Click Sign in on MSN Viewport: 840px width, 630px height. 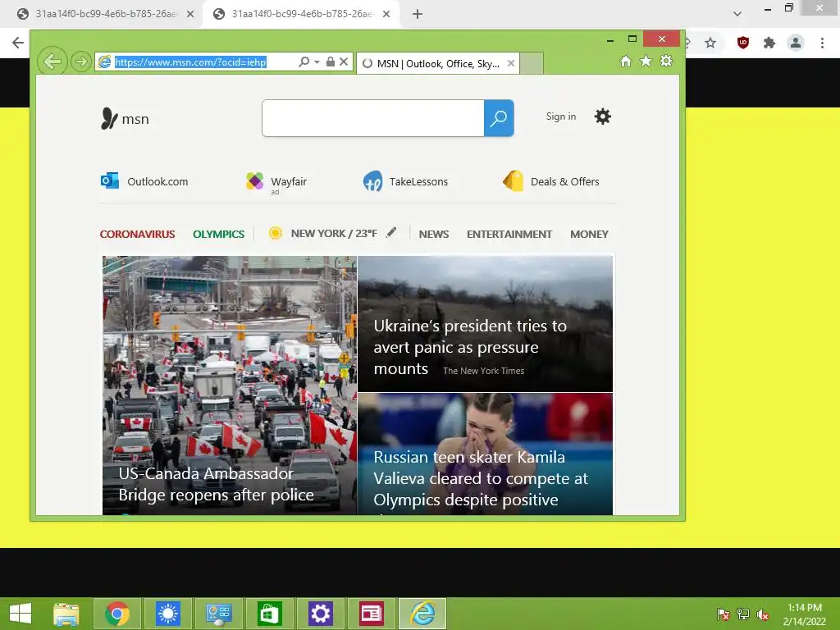[x=561, y=116]
